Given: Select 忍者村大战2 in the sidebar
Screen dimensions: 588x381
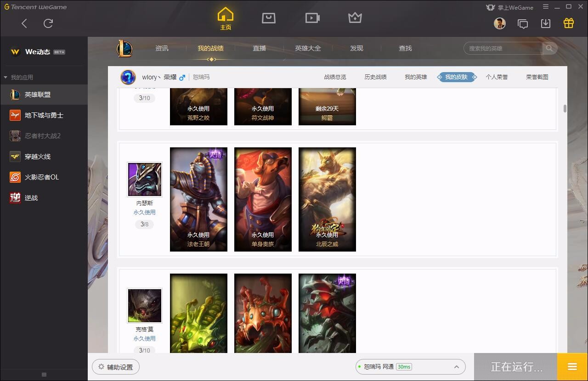Looking at the screenshot, I should 44,136.
